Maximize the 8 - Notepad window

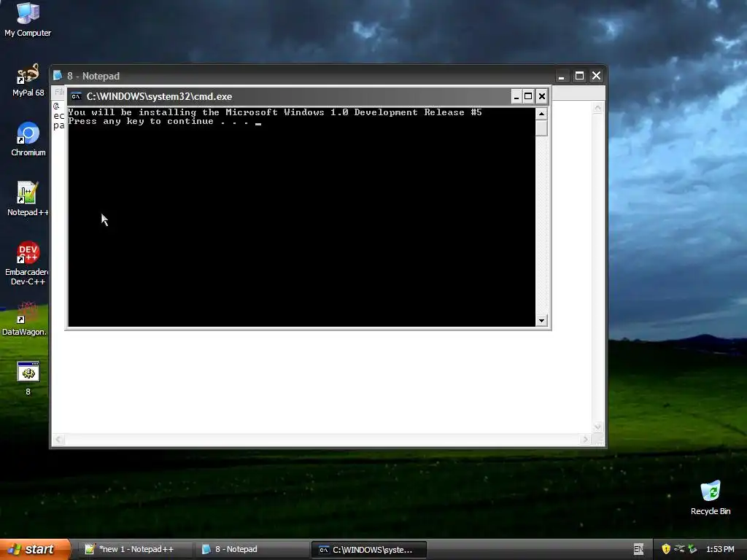point(579,76)
